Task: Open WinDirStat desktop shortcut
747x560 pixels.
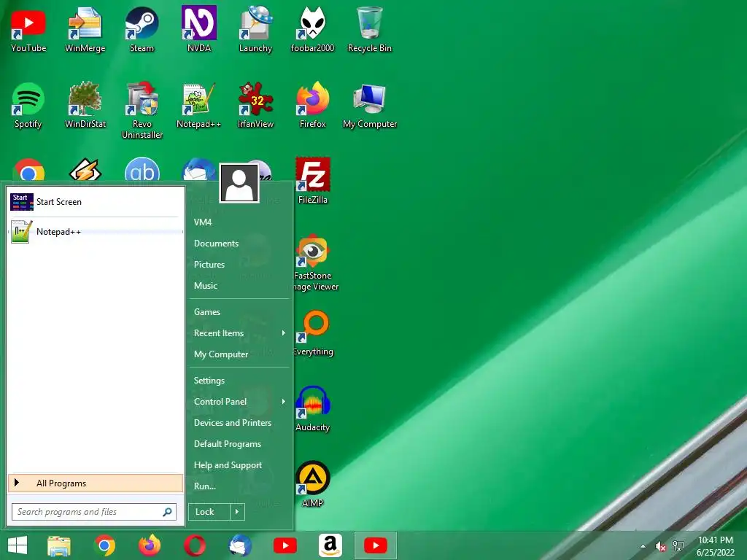Action: click(85, 106)
